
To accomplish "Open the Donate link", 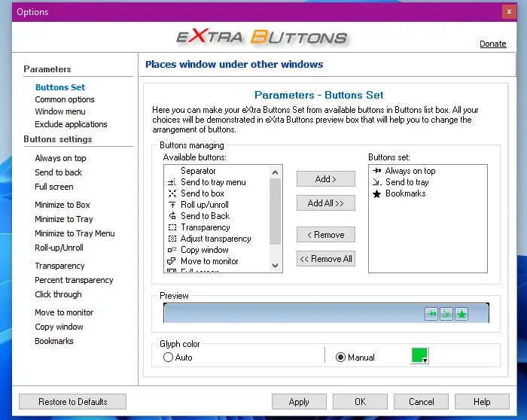I will [492, 44].
